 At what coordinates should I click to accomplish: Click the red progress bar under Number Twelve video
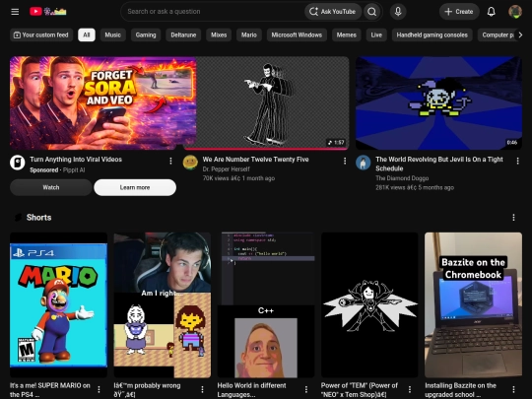pyautogui.click(x=266, y=149)
